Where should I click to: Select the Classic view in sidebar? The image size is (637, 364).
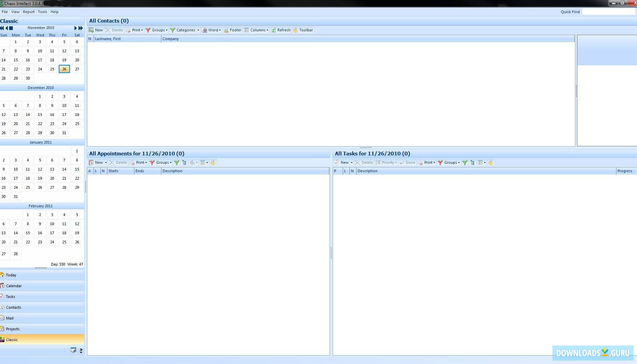pyautogui.click(x=42, y=340)
